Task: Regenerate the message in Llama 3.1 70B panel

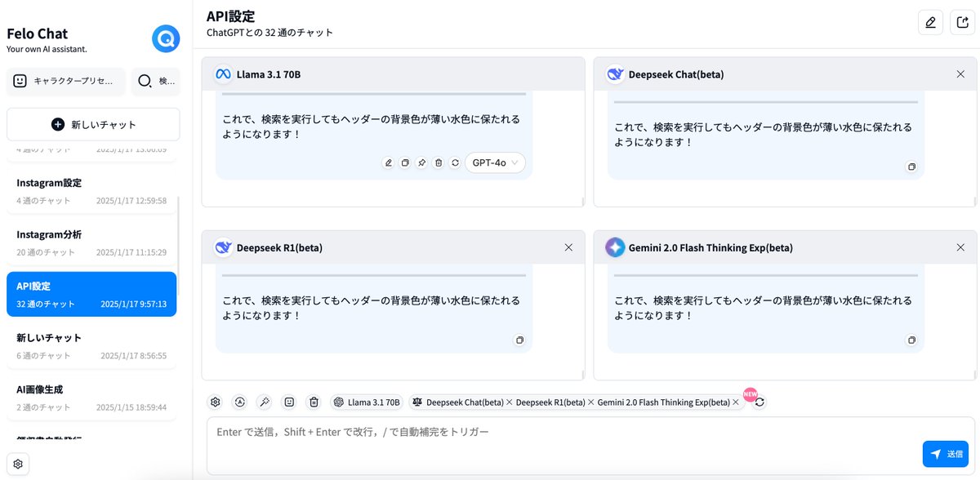Action: click(455, 163)
